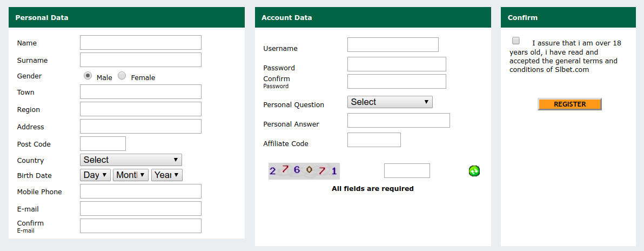The height and width of the screenshot is (251, 644).
Task: Focus the Post Code field
Action: tap(103, 143)
